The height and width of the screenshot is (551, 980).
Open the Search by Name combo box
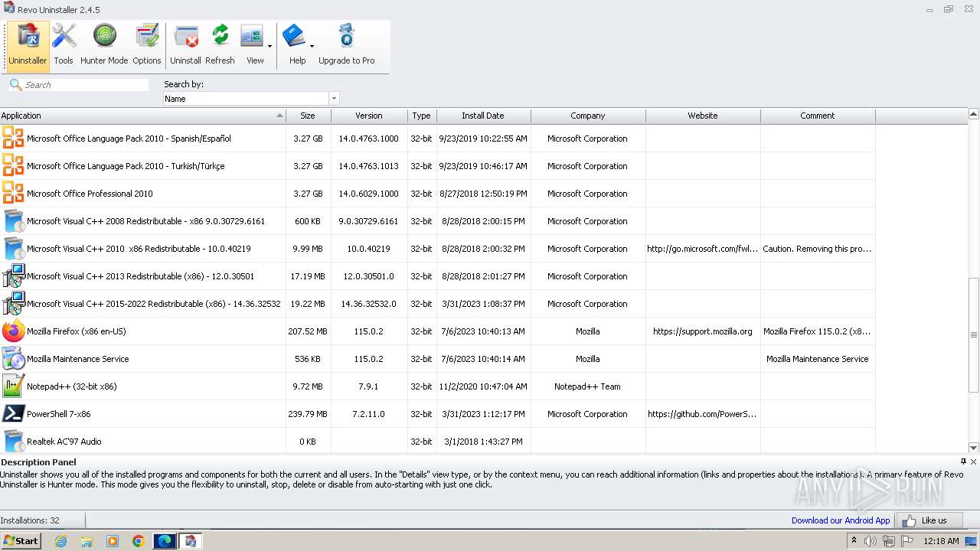coord(251,99)
